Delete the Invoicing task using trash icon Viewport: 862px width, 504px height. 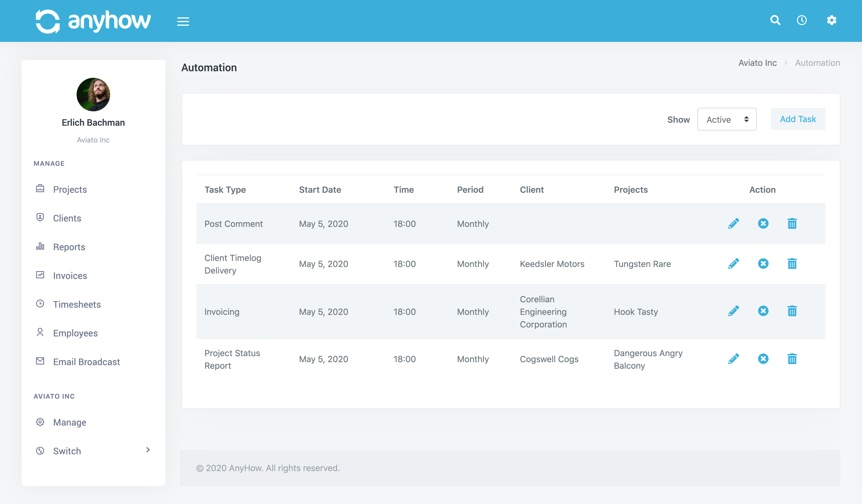tap(793, 311)
